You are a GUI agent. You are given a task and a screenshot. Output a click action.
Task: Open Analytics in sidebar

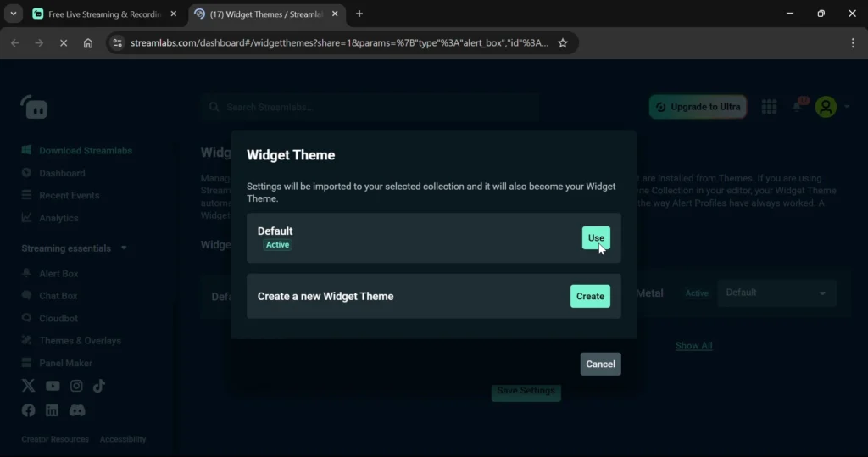point(58,218)
